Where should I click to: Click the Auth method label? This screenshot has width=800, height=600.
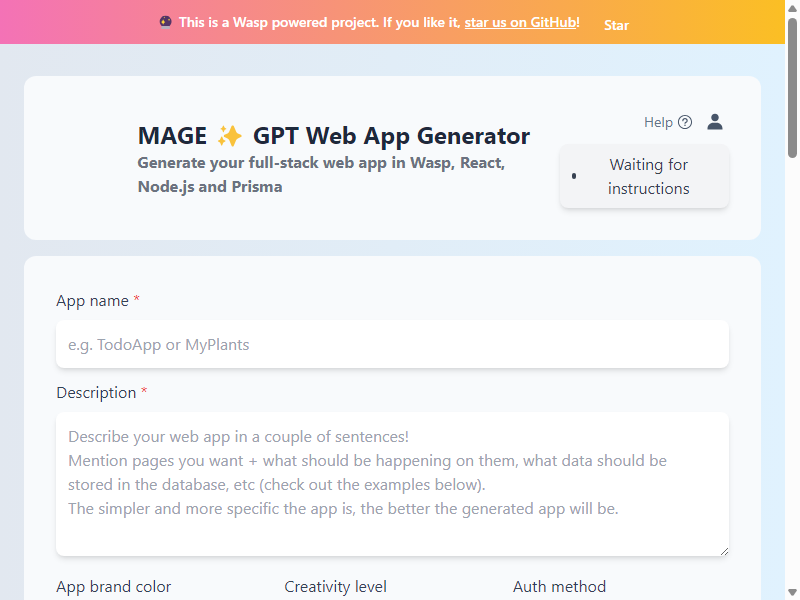tap(559, 587)
